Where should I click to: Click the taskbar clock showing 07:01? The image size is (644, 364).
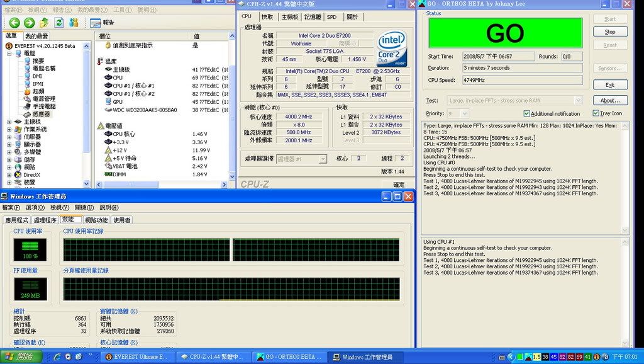pyautogui.click(x=625, y=357)
